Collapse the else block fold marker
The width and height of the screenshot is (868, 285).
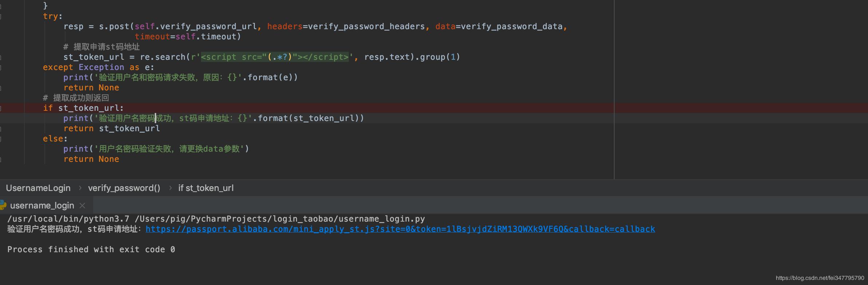1,139
